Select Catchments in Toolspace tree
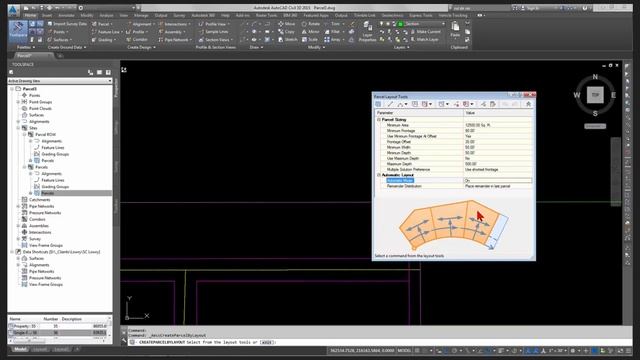640x360 pixels. click(x=40, y=200)
